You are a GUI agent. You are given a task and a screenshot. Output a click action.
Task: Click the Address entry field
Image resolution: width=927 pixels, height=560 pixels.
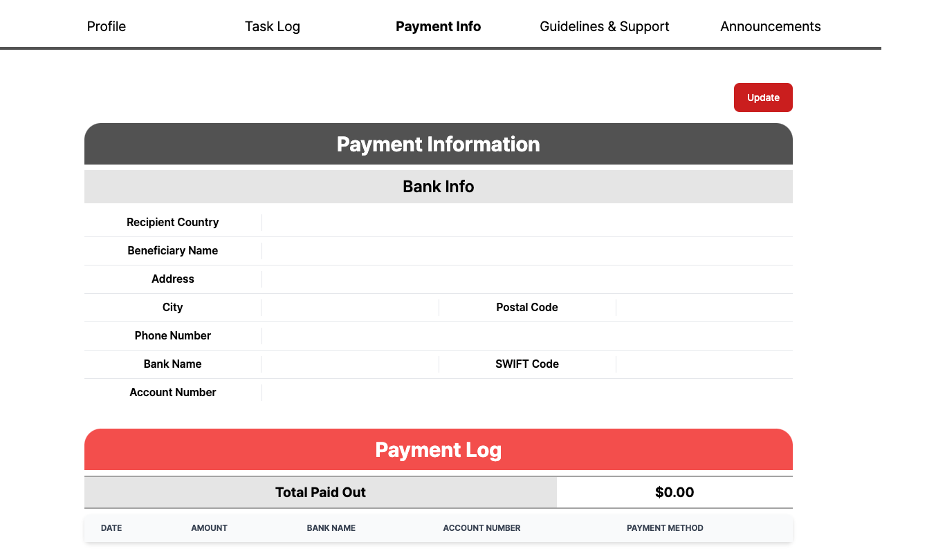[x=484, y=279]
